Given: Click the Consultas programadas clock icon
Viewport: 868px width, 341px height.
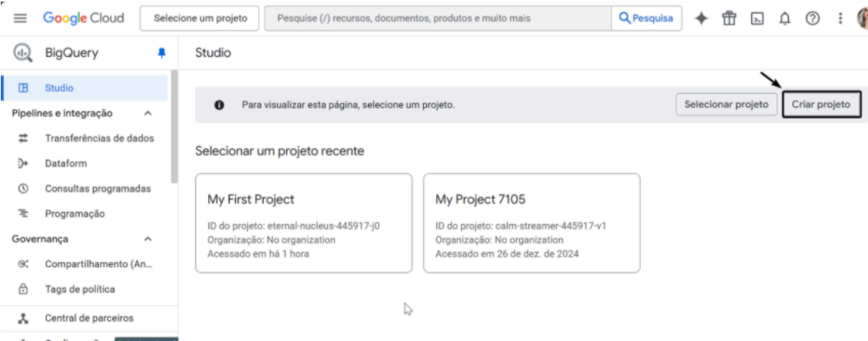Looking at the screenshot, I should [23, 188].
